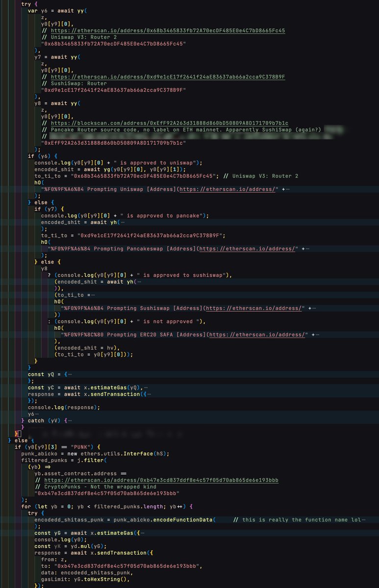Click the 'y8 = await yy(' line
Image resolution: width=379 pixels, height=588 pixels.
pyautogui.click(x=57, y=103)
